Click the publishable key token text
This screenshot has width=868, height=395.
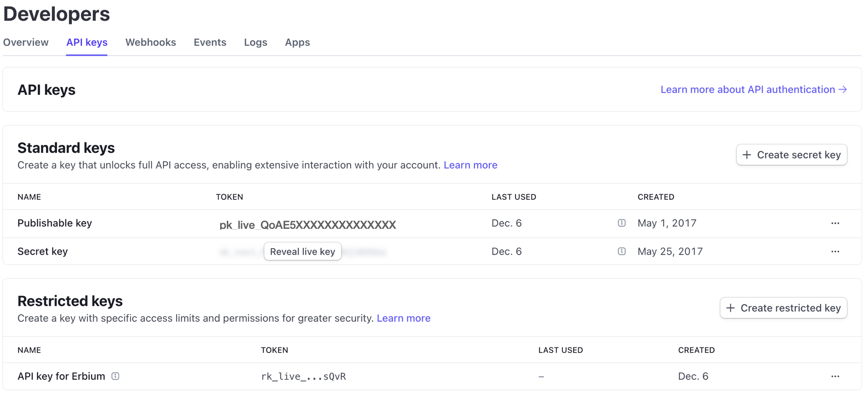307,225
